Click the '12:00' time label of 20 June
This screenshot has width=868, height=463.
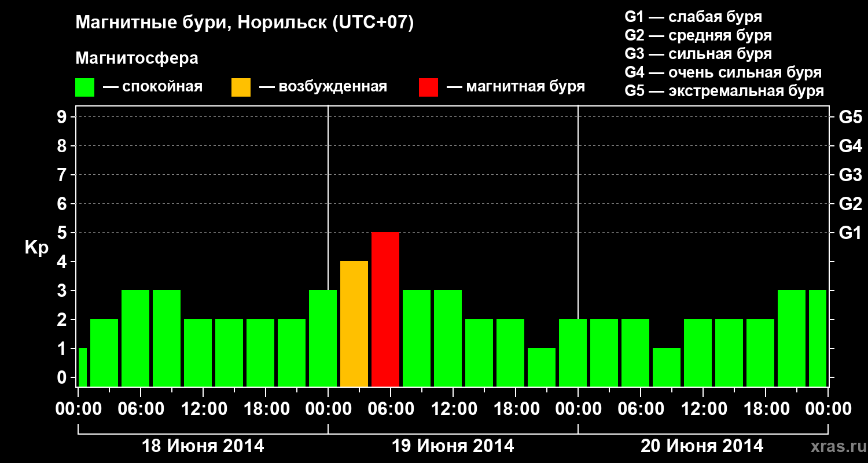click(703, 409)
